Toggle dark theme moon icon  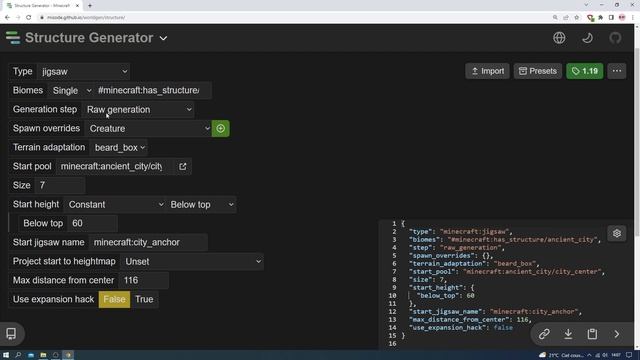click(x=587, y=38)
